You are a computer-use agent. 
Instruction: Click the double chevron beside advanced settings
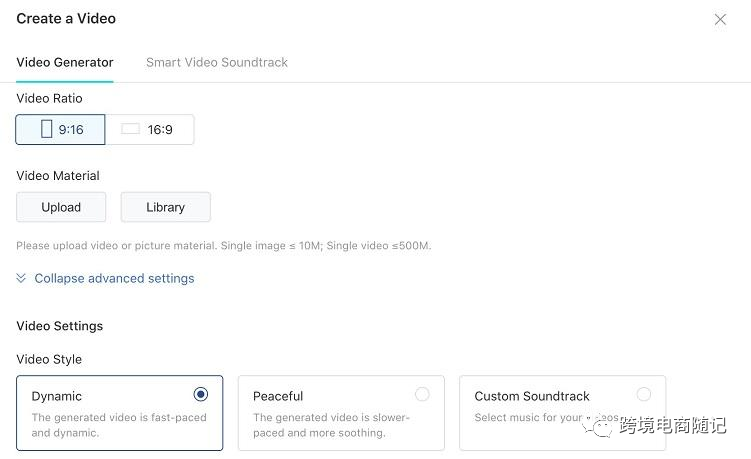point(21,278)
